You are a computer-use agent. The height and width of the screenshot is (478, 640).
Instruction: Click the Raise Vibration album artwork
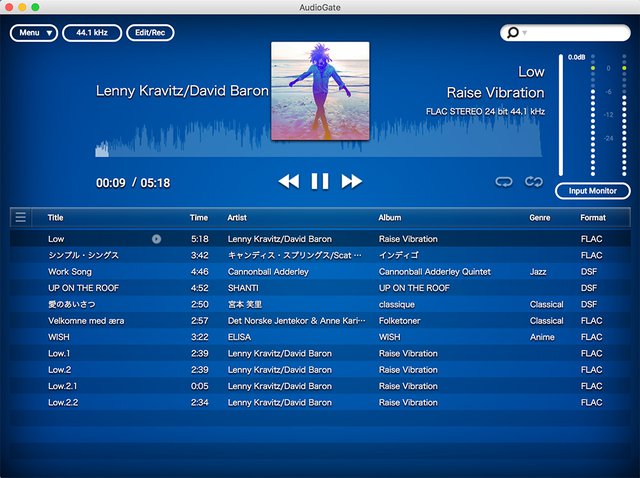pos(320,91)
